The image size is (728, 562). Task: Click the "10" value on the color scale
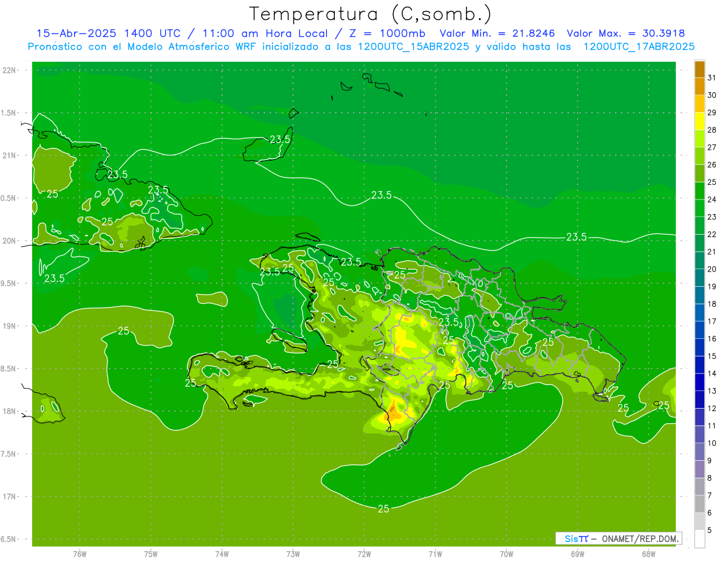pos(712,443)
